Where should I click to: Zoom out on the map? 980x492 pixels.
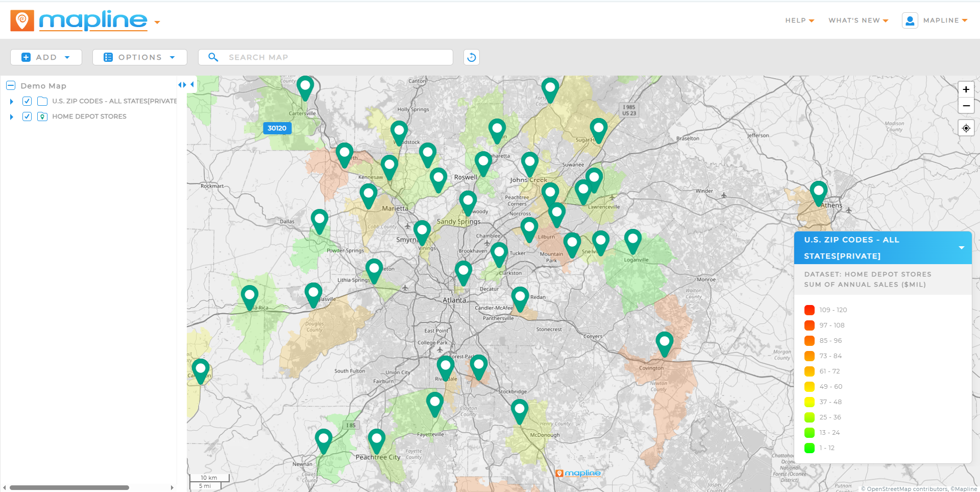coord(966,106)
